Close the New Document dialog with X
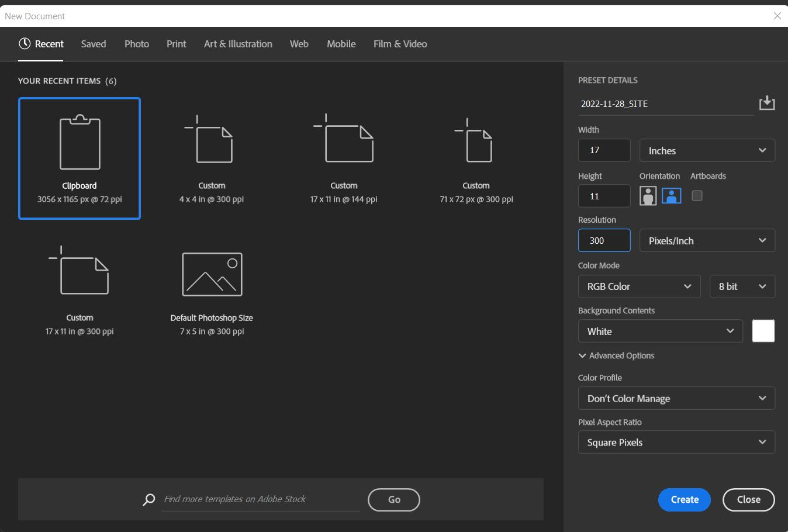Viewport: 788px width, 532px height. 777,16
